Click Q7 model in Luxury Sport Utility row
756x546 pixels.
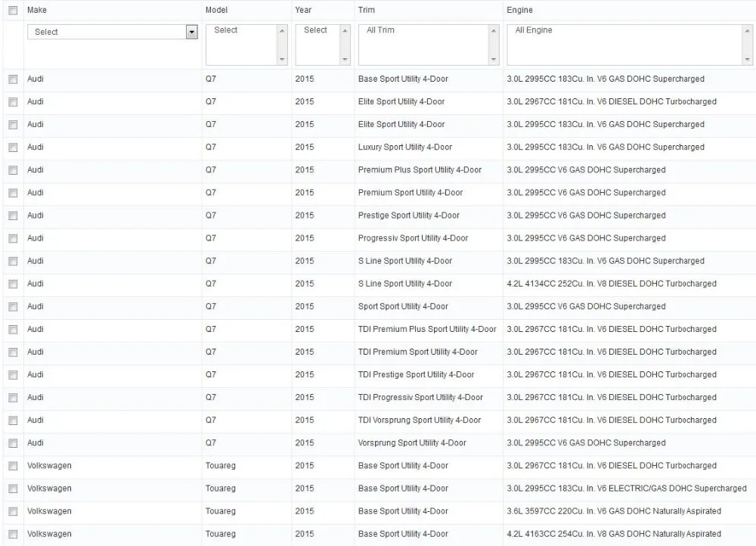(x=211, y=147)
